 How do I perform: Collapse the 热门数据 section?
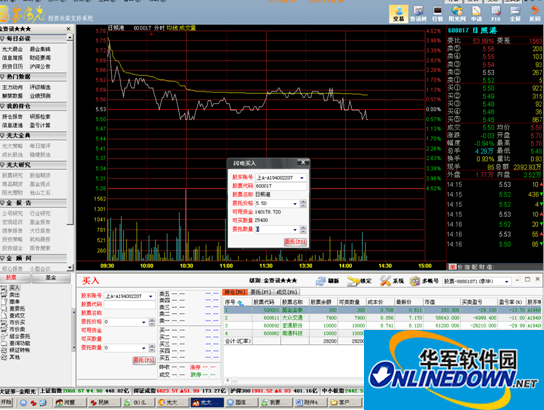[x=3, y=77]
